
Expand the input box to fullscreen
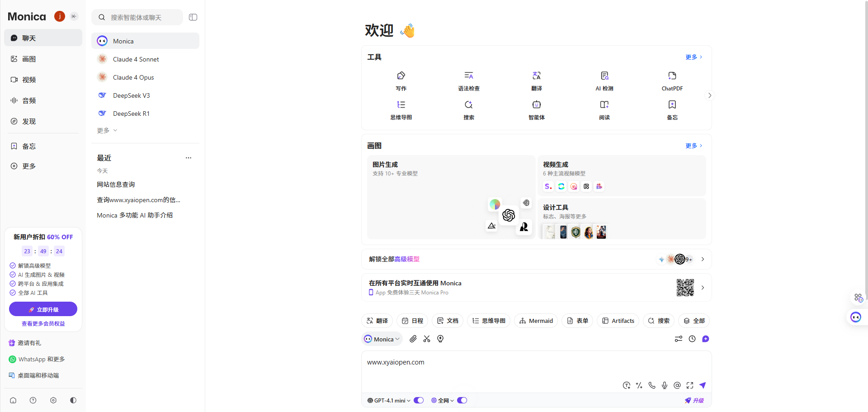click(x=690, y=385)
